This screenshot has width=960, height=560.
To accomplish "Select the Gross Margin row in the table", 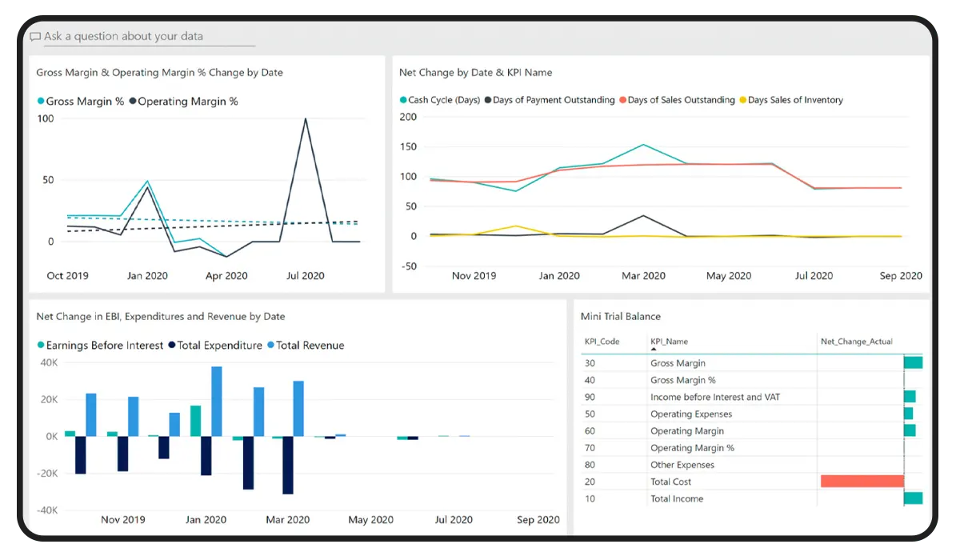I will [x=678, y=363].
